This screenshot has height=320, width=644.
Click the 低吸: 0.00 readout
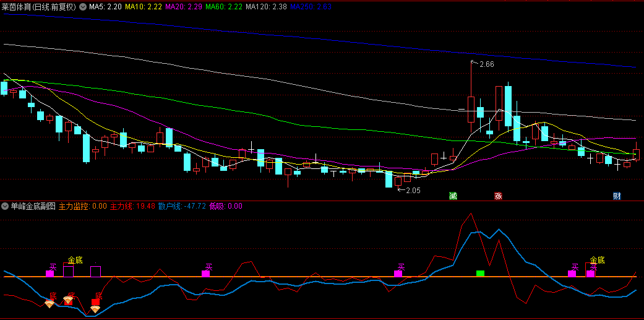coord(226,206)
